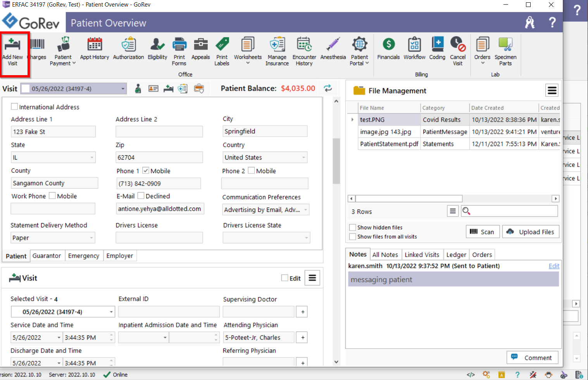
Task: Switch to Guarantor tab
Action: (x=47, y=256)
